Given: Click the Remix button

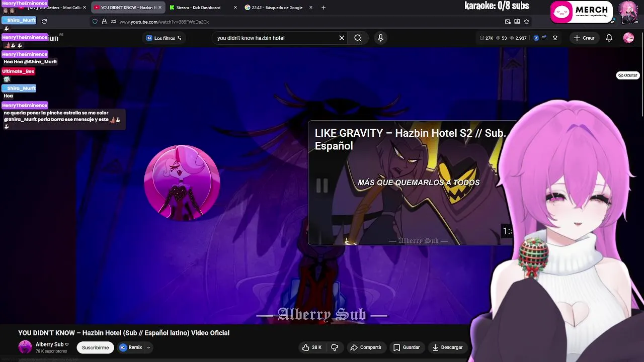Looking at the screenshot, I should [x=131, y=347].
